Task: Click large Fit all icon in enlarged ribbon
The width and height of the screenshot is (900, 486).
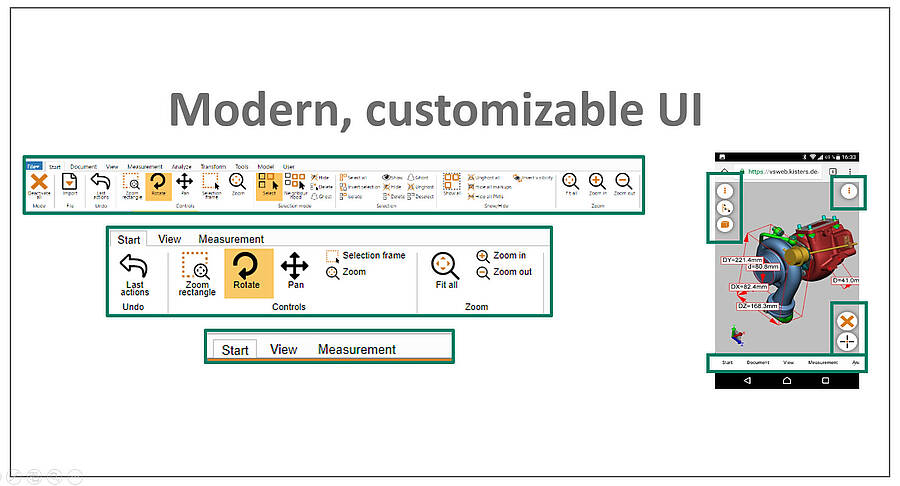Action: (x=445, y=266)
